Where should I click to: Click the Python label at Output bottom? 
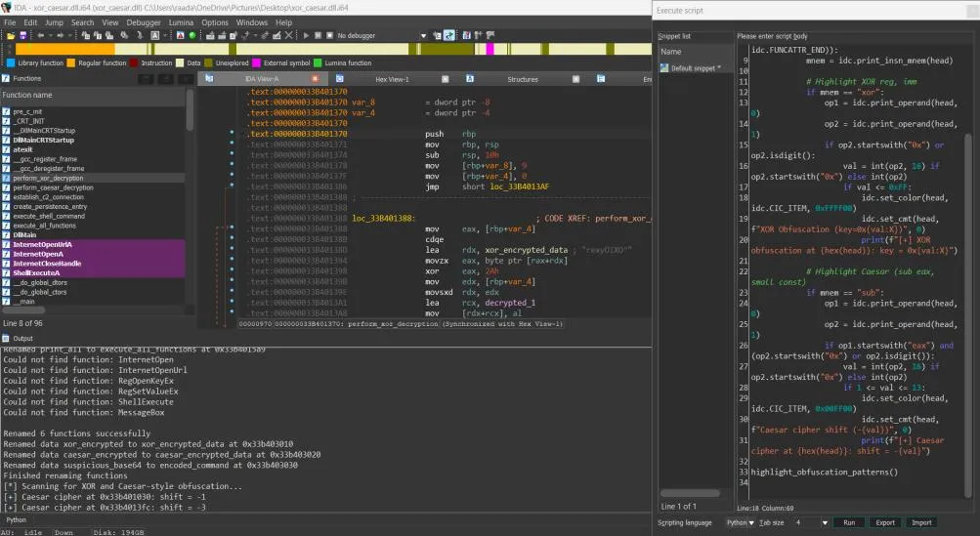[17, 519]
